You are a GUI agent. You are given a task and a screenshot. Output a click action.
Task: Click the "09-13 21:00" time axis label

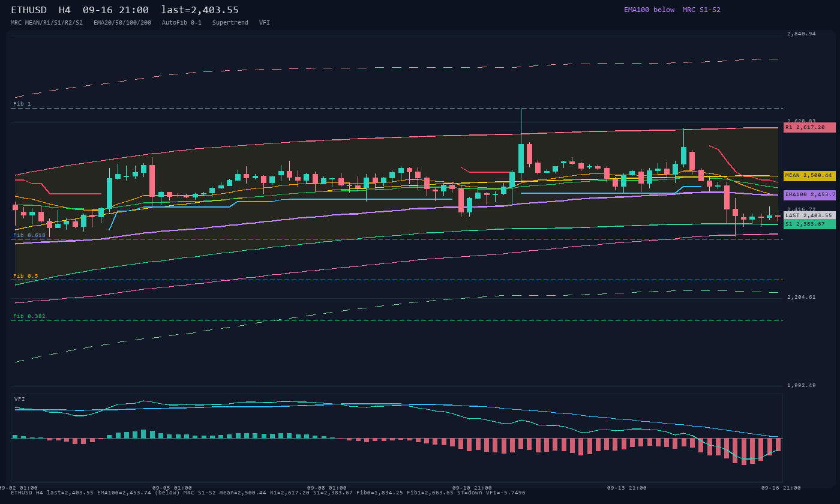(627, 488)
